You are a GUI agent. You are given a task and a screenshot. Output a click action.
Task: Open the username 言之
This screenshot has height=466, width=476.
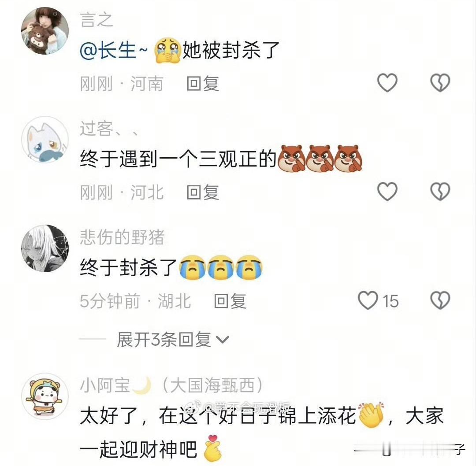tap(97, 20)
